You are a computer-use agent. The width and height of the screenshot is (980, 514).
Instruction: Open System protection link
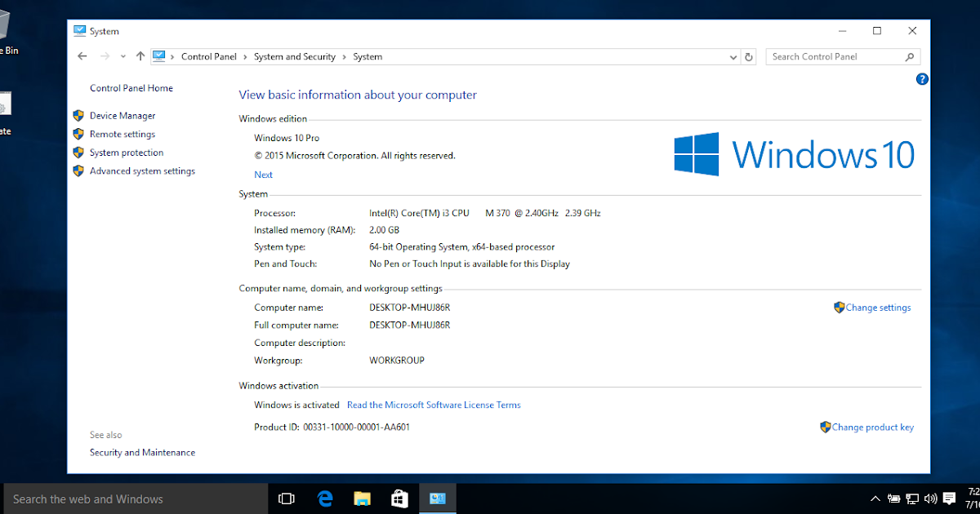127,153
